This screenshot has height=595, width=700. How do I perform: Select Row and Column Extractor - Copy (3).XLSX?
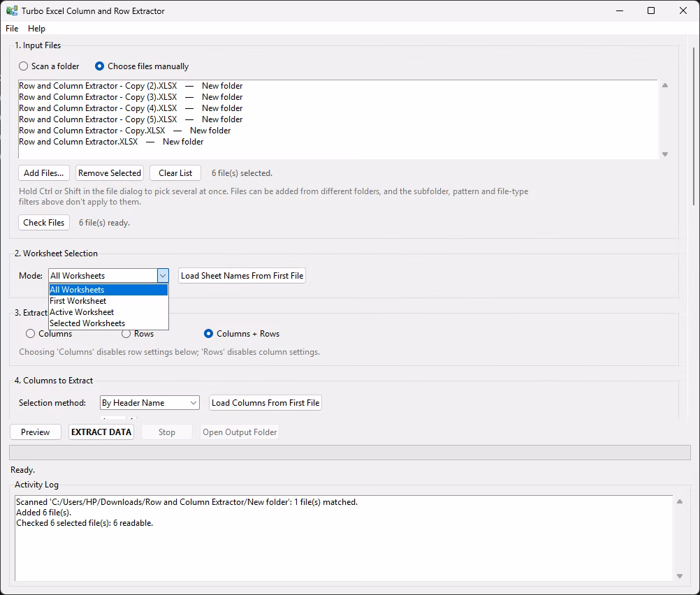131,97
